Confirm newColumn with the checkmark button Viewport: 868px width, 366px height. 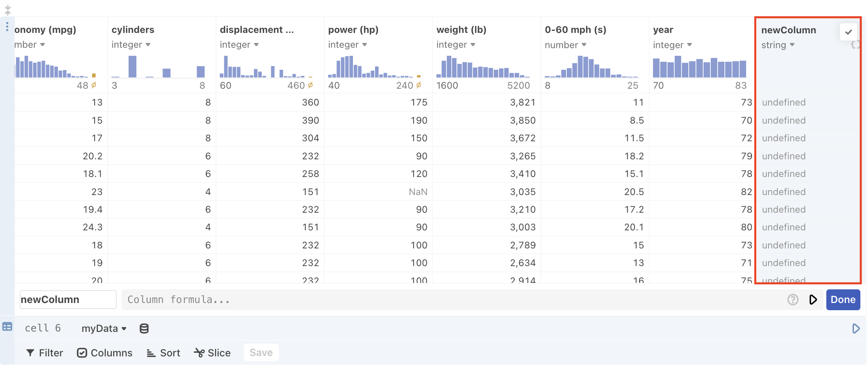point(848,32)
